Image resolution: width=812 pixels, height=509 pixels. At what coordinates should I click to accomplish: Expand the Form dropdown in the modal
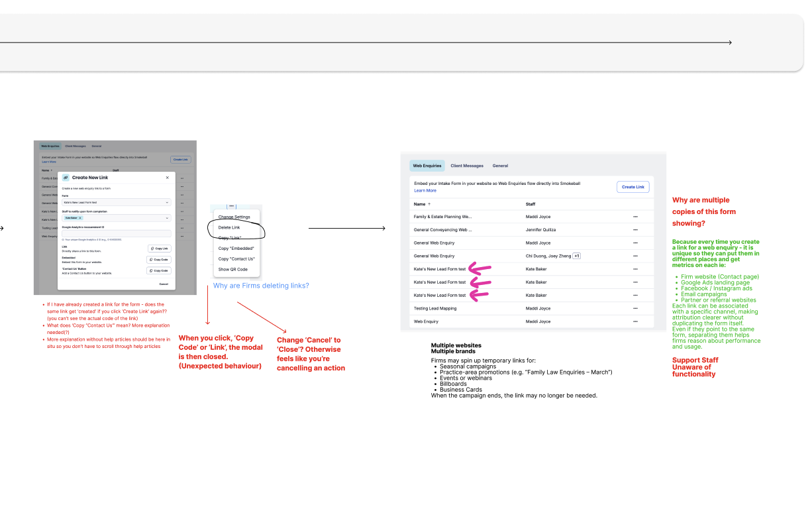click(x=116, y=202)
